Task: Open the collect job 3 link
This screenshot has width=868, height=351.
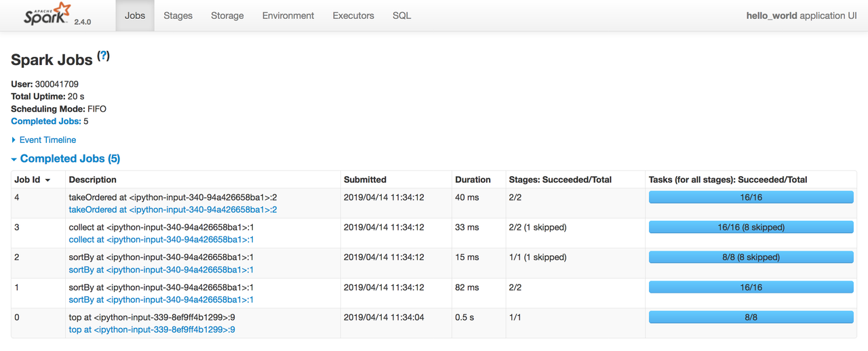Action: click(161, 240)
